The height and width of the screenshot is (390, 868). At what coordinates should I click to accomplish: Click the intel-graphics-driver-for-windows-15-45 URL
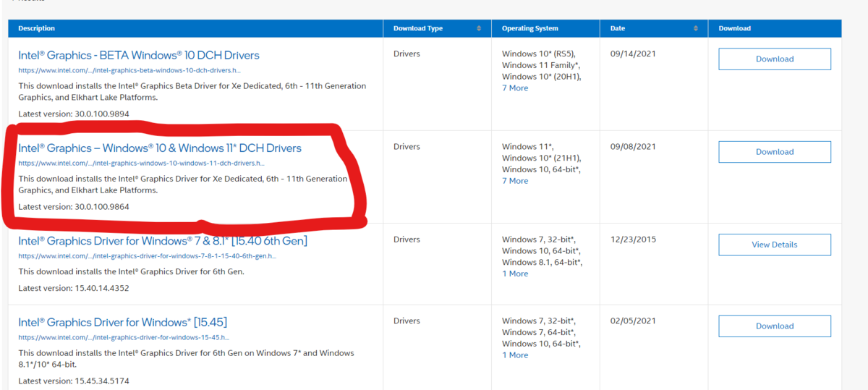coord(124,337)
